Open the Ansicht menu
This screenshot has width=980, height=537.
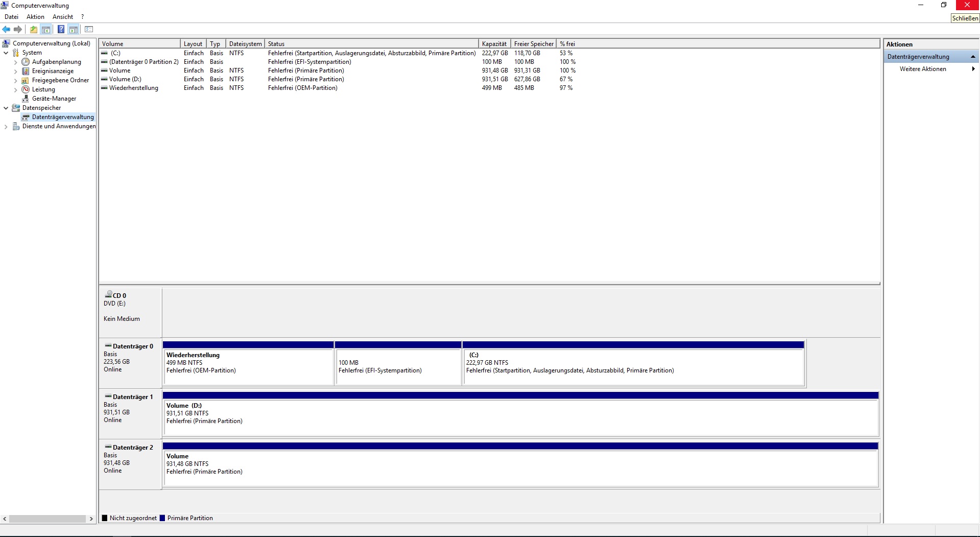click(x=62, y=17)
